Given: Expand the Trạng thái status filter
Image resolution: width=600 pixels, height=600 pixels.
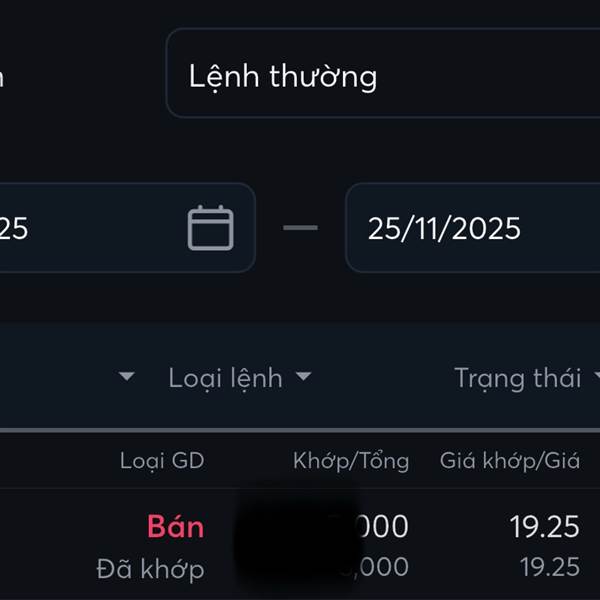Looking at the screenshot, I should pyautogui.click(x=517, y=377).
